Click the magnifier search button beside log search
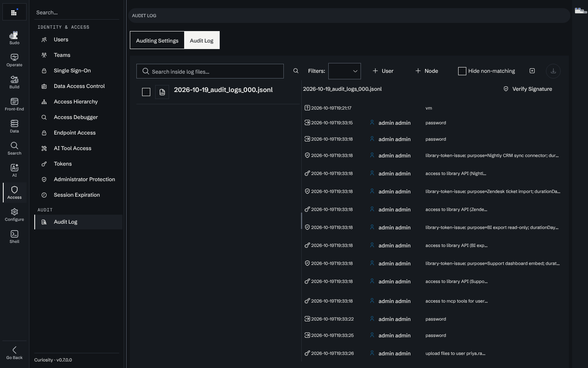588x368 pixels. (x=296, y=71)
